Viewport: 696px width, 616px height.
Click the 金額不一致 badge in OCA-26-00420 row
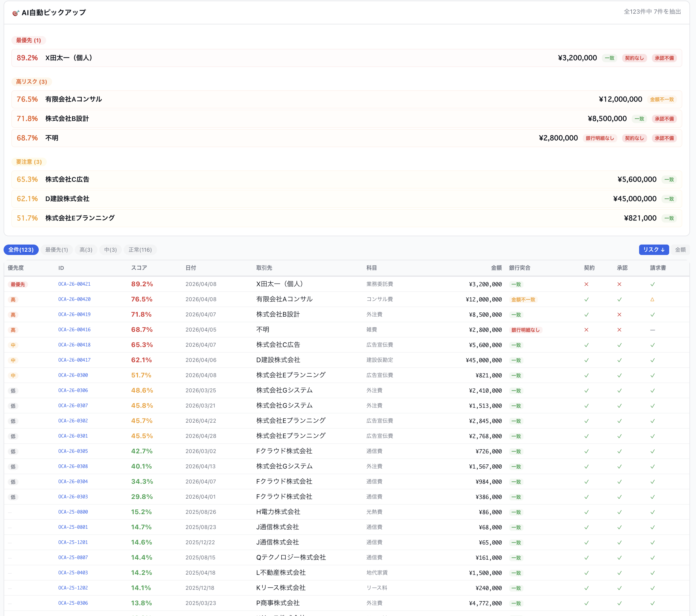[x=523, y=299]
